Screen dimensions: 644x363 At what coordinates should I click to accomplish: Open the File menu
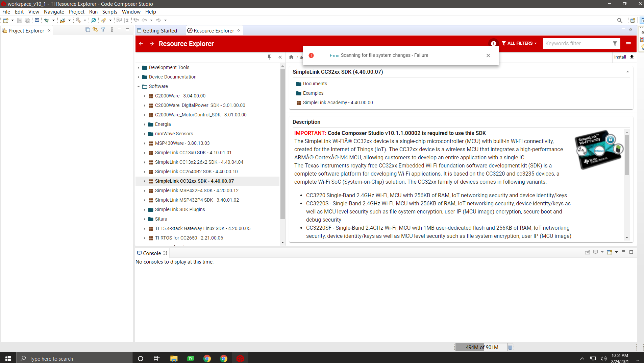point(6,12)
